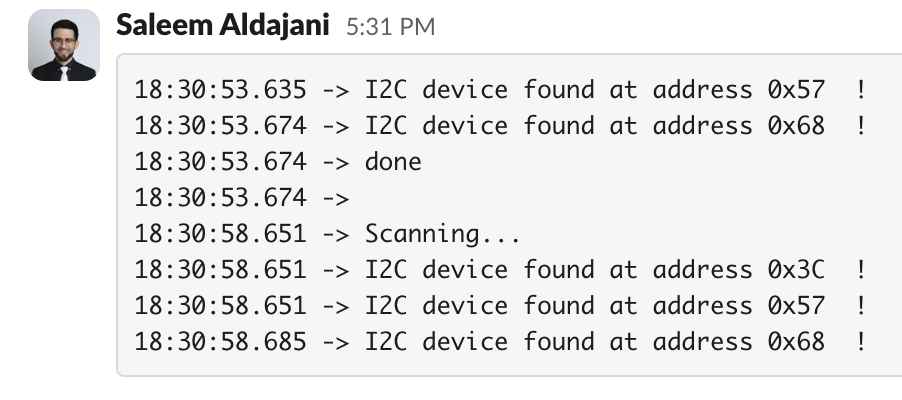This screenshot has height=400, width=902.
Task: Click the timestamp before "done"
Action: tap(220, 162)
